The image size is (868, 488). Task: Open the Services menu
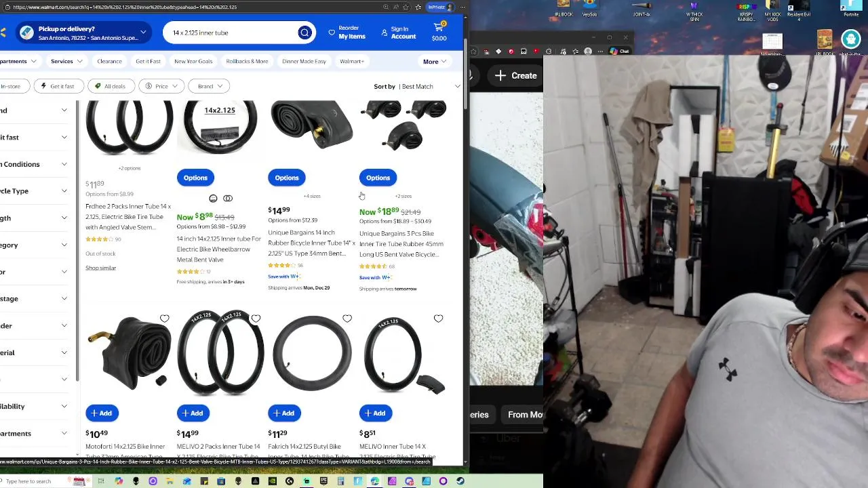pyautogui.click(x=66, y=61)
